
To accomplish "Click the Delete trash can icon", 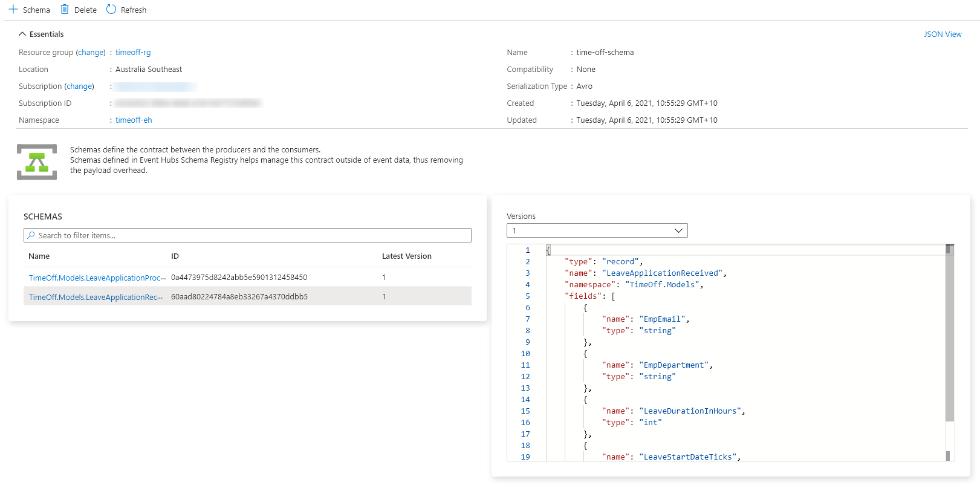I will coord(65,10).
